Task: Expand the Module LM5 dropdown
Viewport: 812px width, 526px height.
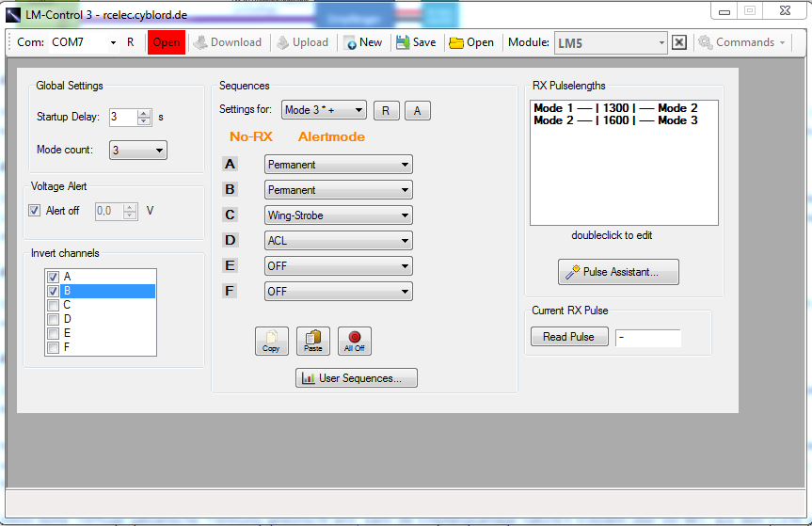Action: point(661,43)
